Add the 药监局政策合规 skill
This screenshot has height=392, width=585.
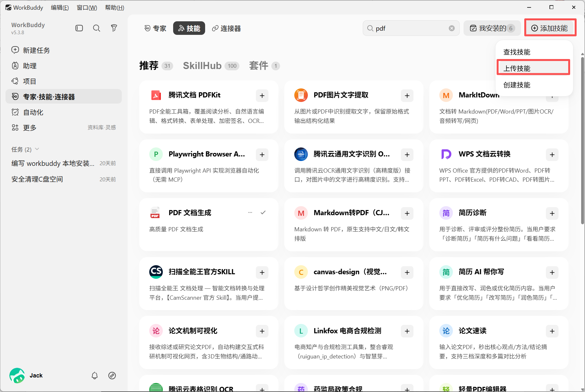tap(407, 389)
